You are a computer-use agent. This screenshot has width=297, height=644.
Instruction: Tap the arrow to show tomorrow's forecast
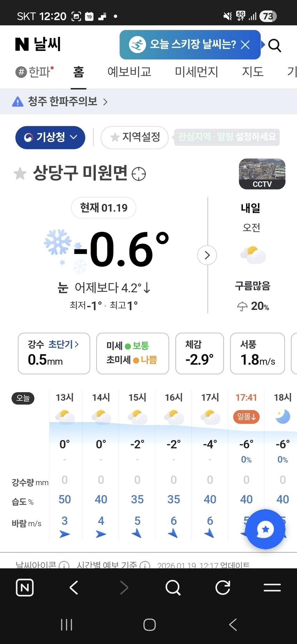click(x=207, y=255)
